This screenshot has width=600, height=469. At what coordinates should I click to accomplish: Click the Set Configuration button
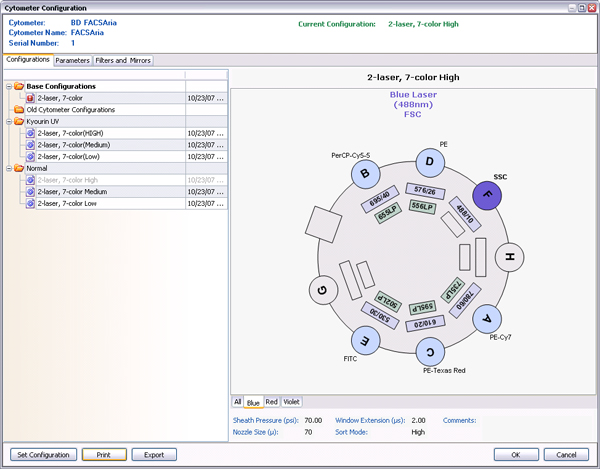click(42, 454)
